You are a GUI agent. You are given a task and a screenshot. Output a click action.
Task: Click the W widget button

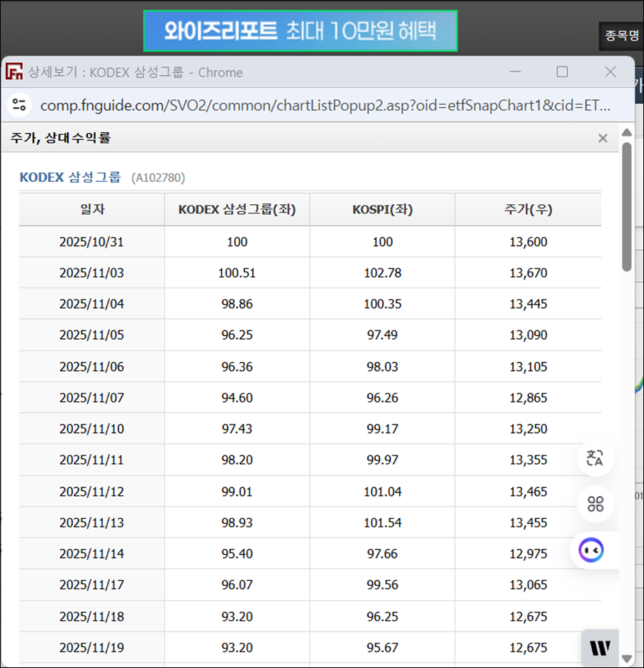point(600,647)
